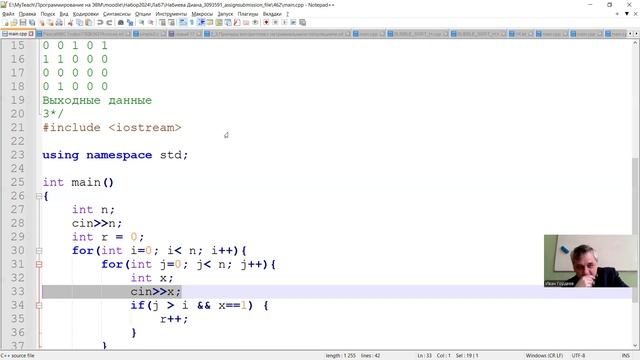Collapse outer for-loop fold at line 30
The width and height of the screenshot is (640, 360).
pos(39,251)
